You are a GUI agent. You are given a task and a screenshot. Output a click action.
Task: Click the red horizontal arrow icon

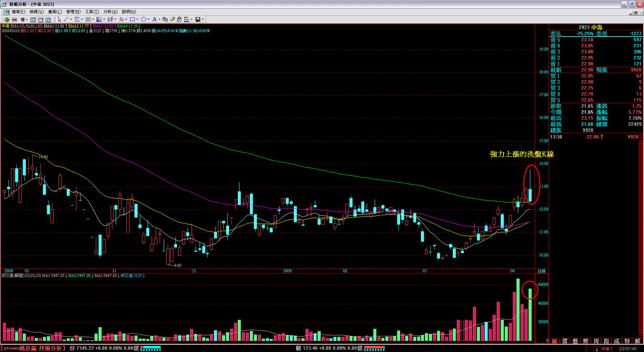[x=14, y=19]
